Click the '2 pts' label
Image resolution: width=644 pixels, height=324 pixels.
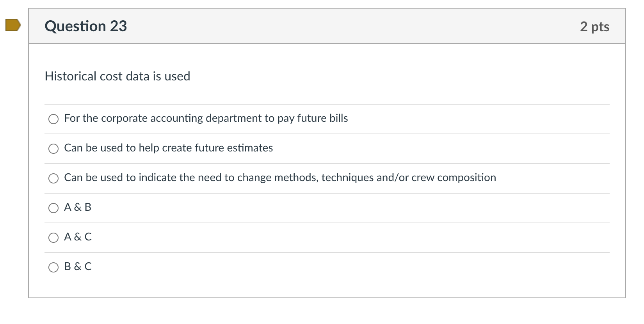(595, 26)
